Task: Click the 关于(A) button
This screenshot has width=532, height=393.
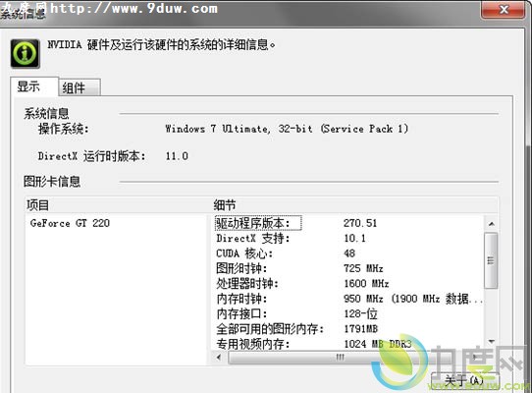Action: (464, 380)
